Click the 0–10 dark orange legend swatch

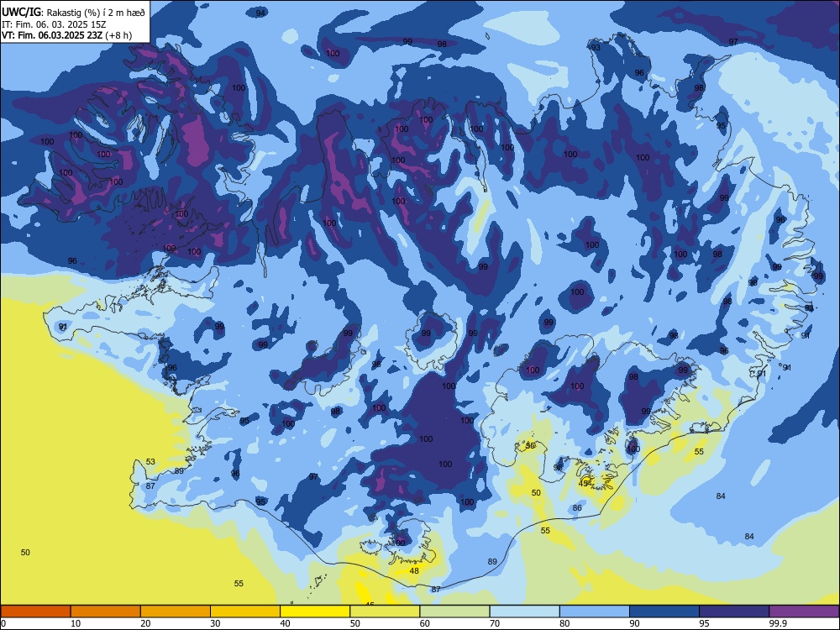35,612
